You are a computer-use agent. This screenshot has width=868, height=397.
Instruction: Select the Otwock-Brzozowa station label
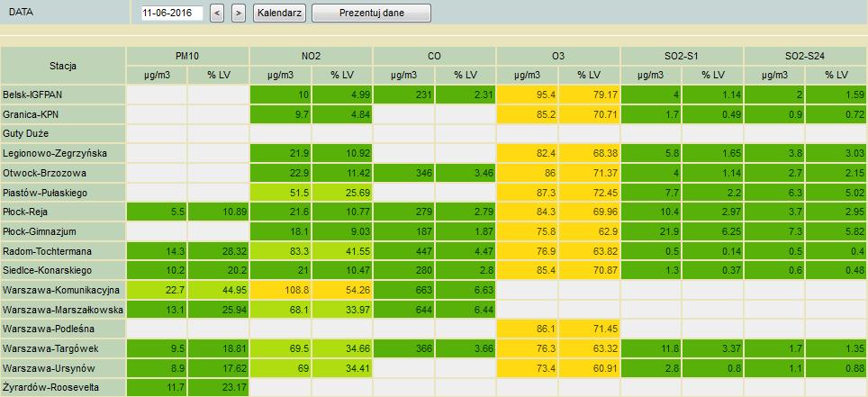[x=63, y=173]
